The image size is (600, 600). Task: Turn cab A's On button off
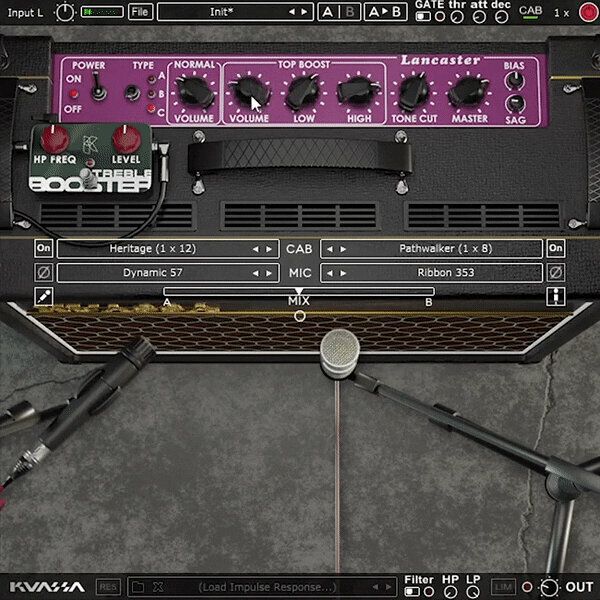44,248
